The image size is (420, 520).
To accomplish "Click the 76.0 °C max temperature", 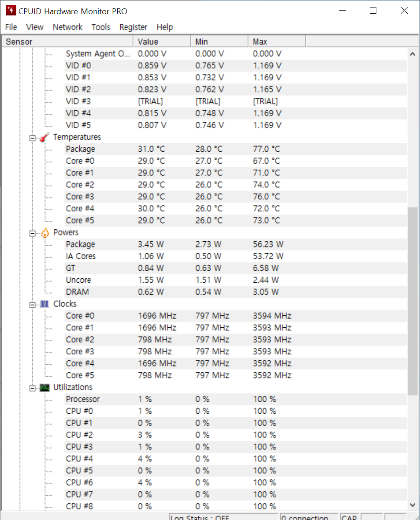I will [267, 197].
